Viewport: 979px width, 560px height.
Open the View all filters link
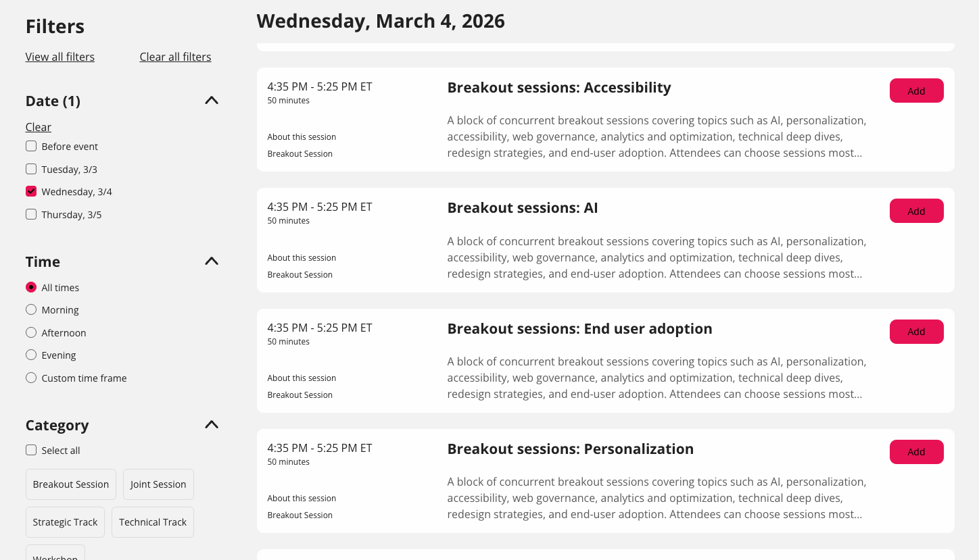click(x=60, y=57)
